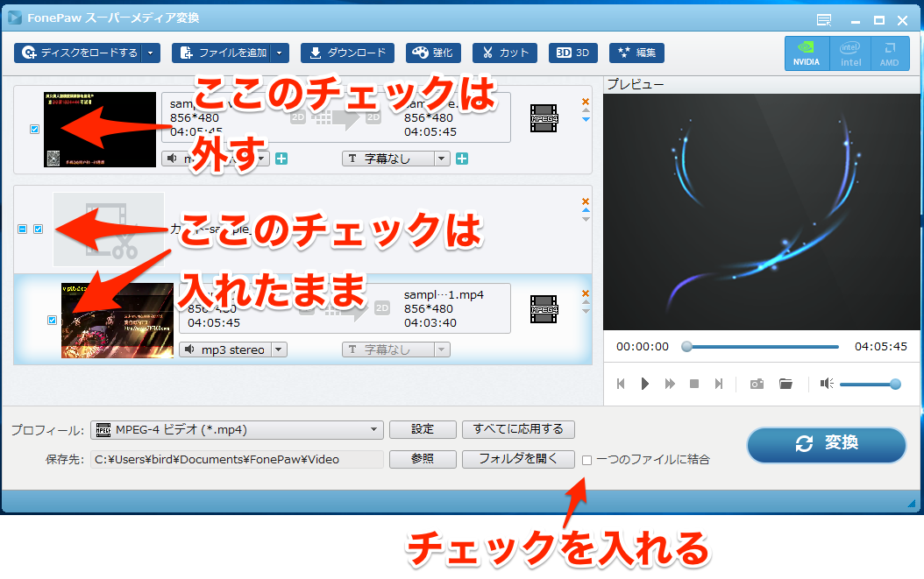Viewport: 924px width, 579px height.
Task: Mute the preview speaker icon
Action: click(827, 384)
